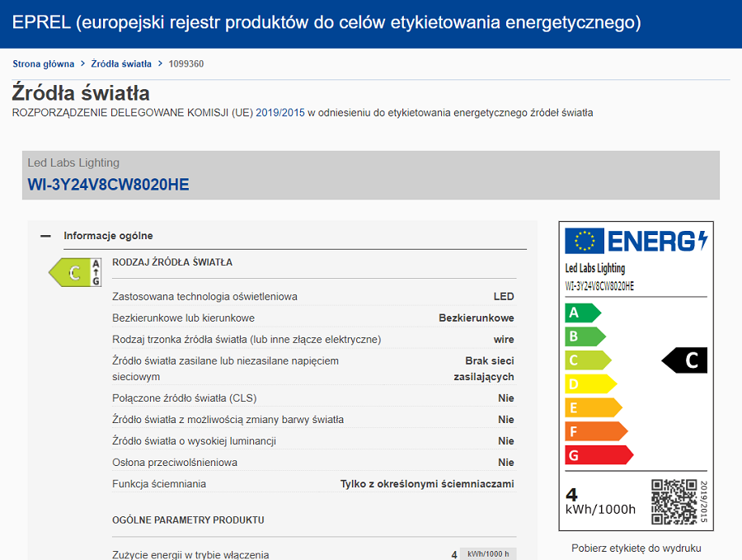Click Zastosowana technologia oświetleniowa label
The width and height of the screenshot is (742, 560).
pos(204,296)
